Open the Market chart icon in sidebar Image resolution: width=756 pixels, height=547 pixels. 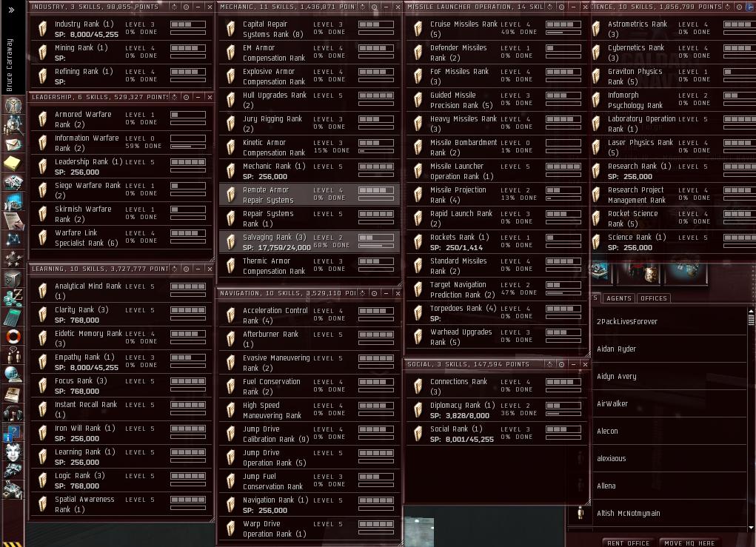pyautogui.click(x=13, y=201)
